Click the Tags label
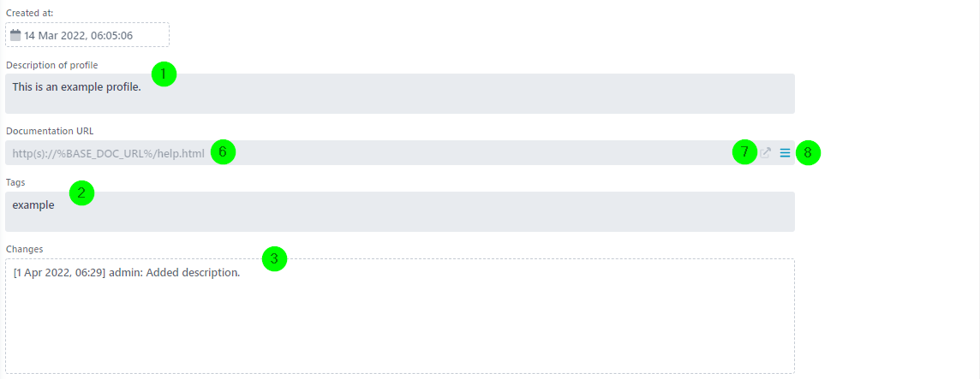The width and height of the screenshot is (980, 379). (x=15, y=181)
